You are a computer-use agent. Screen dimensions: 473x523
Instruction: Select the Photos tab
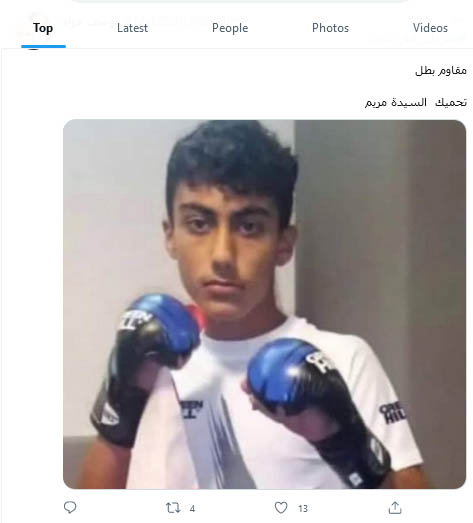tap(331, 28)
